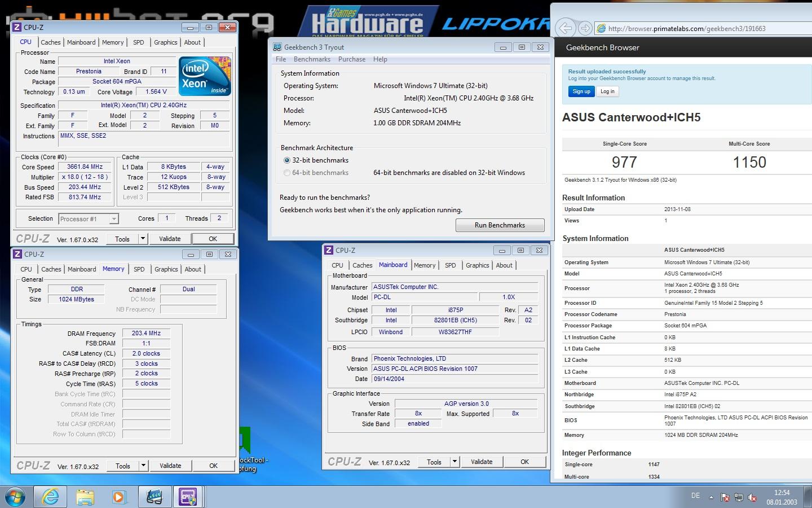Switch to Mainboard tab in top CPU-Z window
The height and width of the screenshot is (508, 812).
tap(81, 42)
